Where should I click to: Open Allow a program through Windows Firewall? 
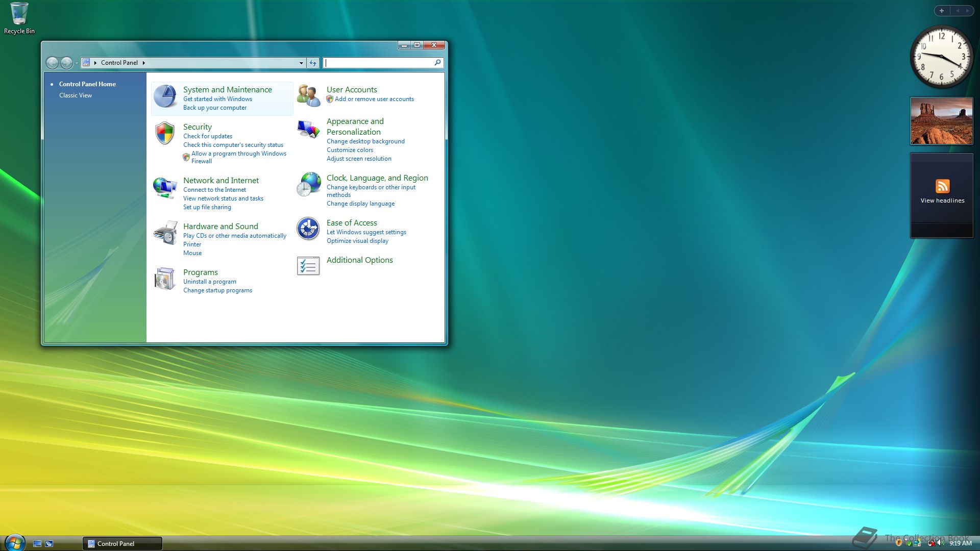[238, 157]
